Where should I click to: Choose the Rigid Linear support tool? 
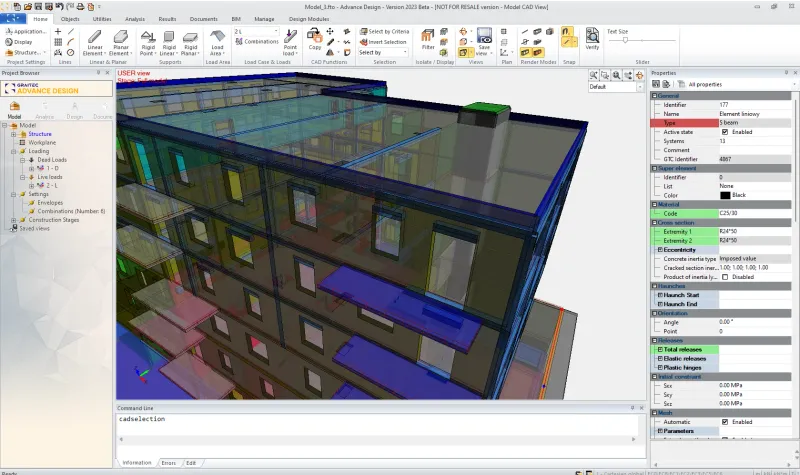pos(169,43)
